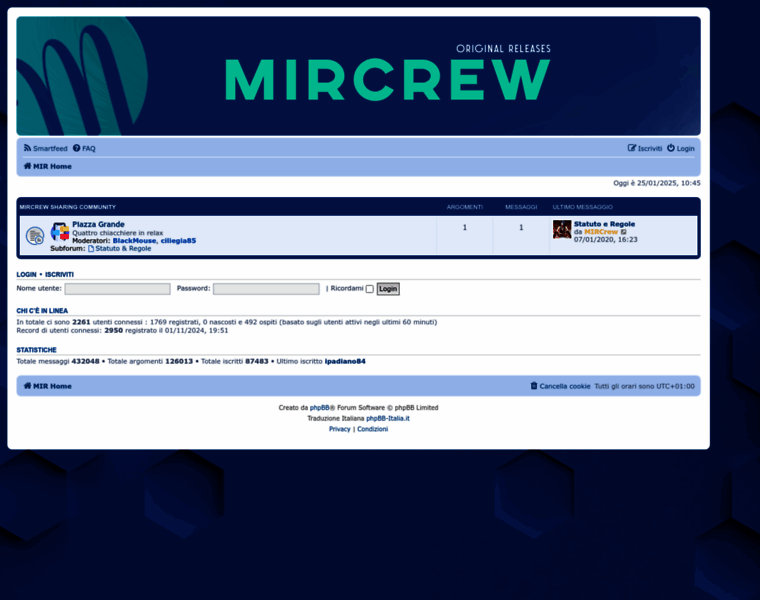
Task: Click the Piazza Grande forum image
Action: [60, 232]
